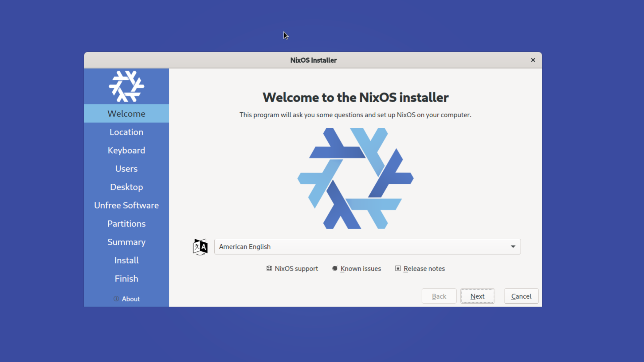Open the Known issues link
The image size is (644, 362).
pyautogui.click(x=361, y=268)
